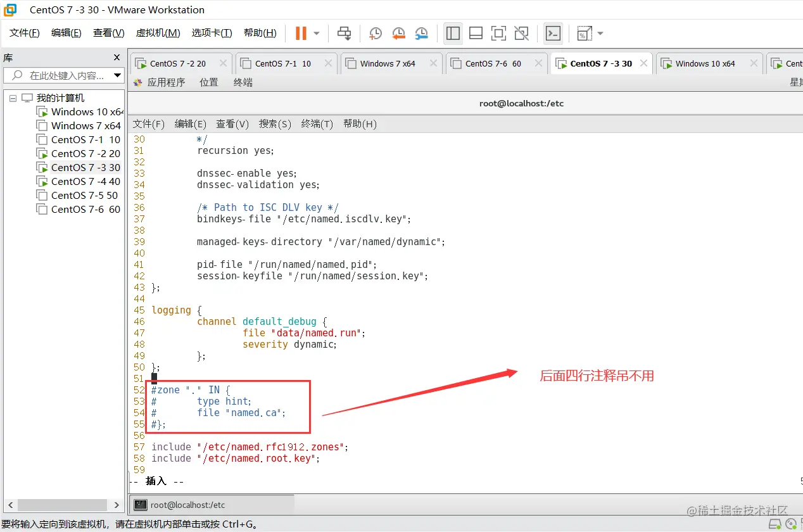The width and height of the screenshot is (803, 532).
Task: Open the 编辑(E) menu in VMware
Action: [66, 33]
